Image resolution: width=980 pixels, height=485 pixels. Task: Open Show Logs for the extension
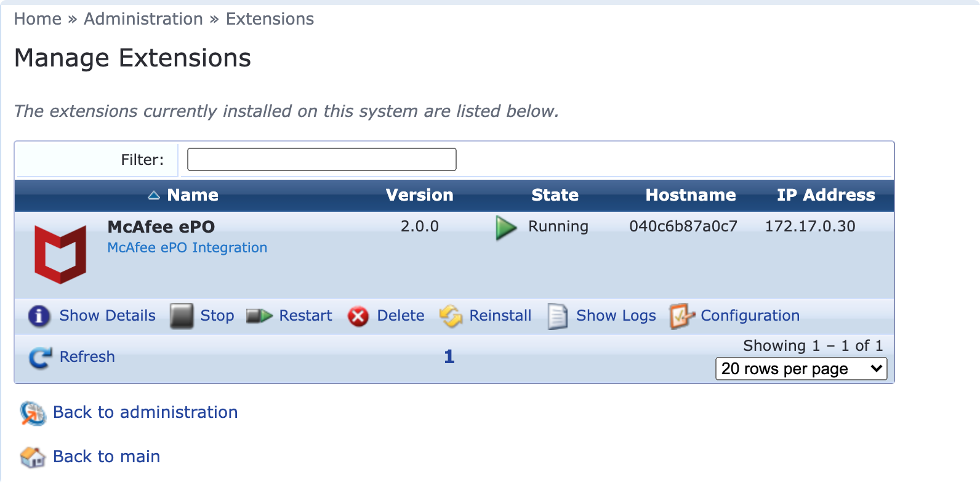tap(616, 316)
